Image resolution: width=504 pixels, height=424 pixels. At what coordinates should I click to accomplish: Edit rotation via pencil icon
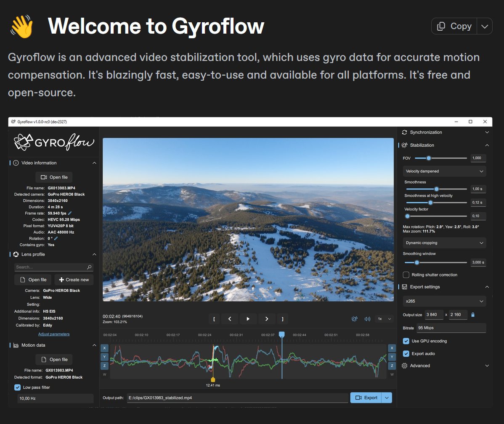(x=56, y=239)
